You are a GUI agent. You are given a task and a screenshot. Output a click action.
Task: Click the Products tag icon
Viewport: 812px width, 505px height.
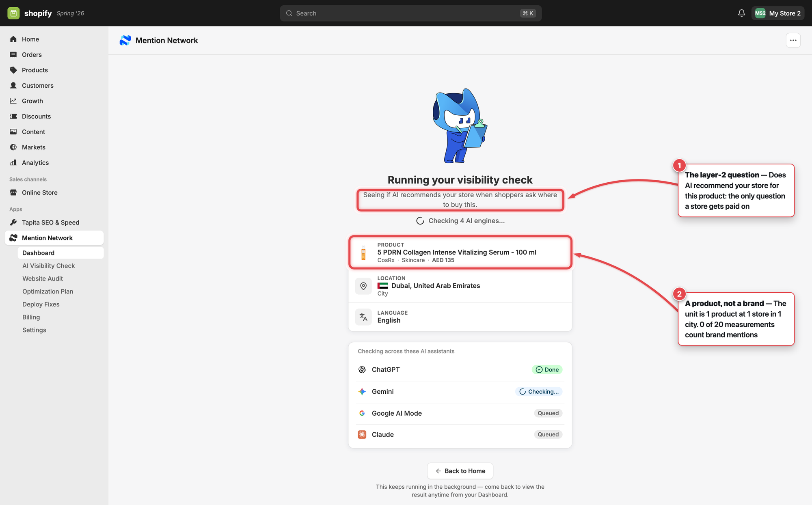click(x=13, y=70)
